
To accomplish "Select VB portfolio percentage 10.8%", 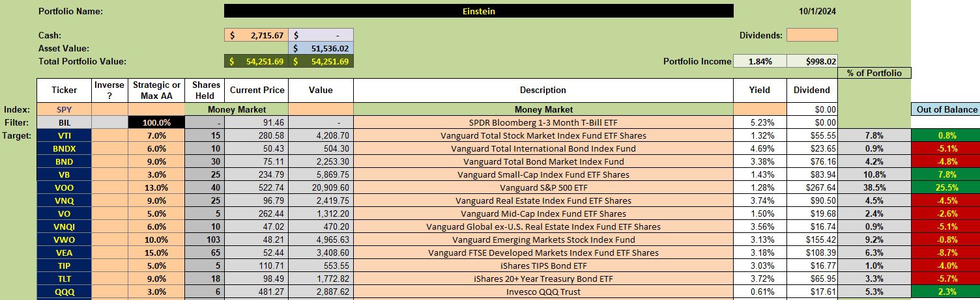I will point(874,174).
